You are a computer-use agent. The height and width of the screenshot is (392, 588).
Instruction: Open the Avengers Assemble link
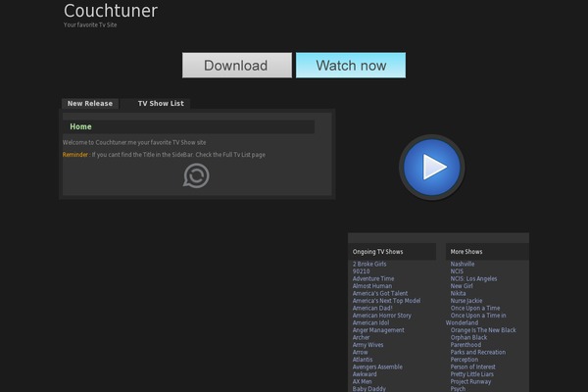(377, 367)
